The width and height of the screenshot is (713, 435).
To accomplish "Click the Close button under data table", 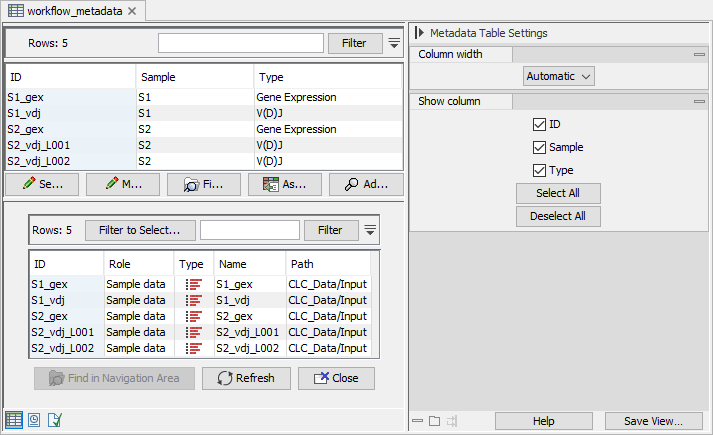I will coord(336,378).
